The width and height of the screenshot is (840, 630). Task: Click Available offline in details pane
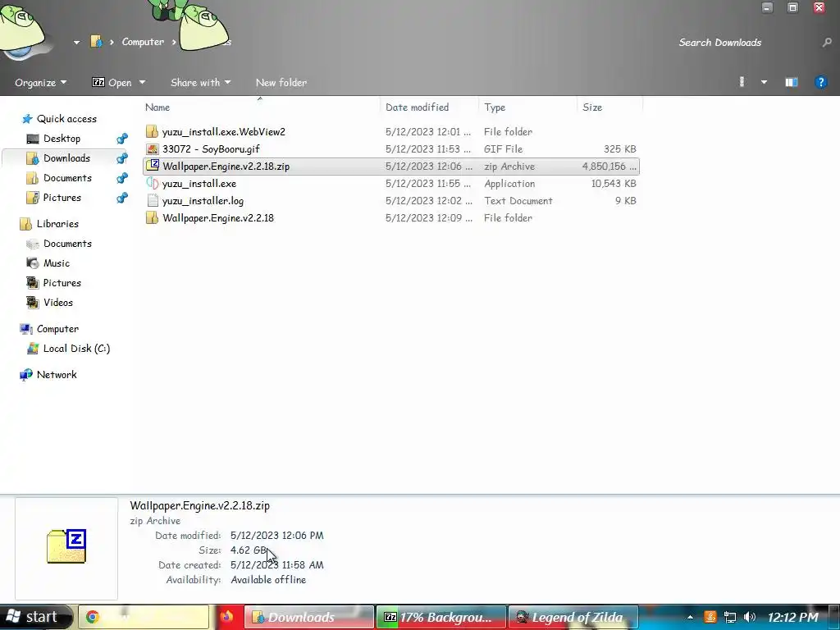[x=268, y=580]
